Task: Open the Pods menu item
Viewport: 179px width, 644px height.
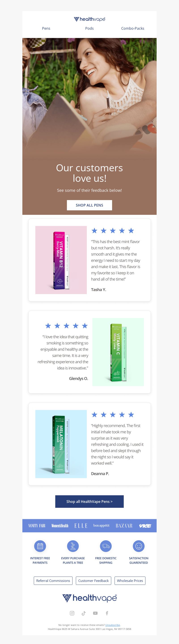Action: (x=89, y=29)
